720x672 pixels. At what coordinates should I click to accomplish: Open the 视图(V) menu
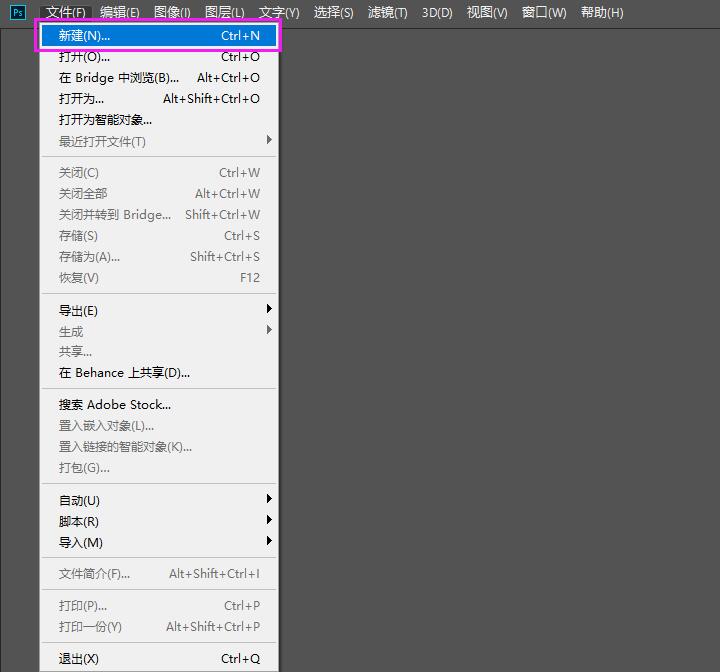[487, 12]
